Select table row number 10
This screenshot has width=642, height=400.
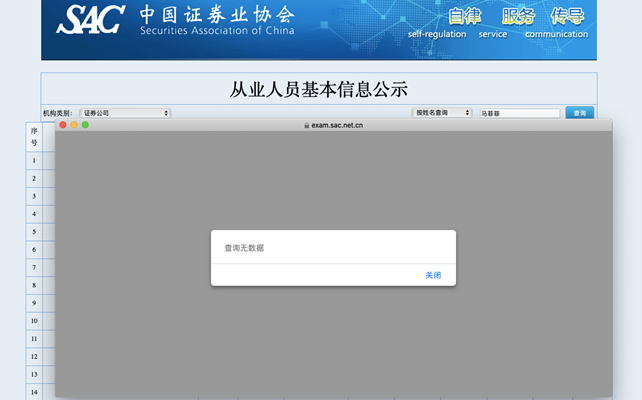pyautogui.click(x=34, y=321)
